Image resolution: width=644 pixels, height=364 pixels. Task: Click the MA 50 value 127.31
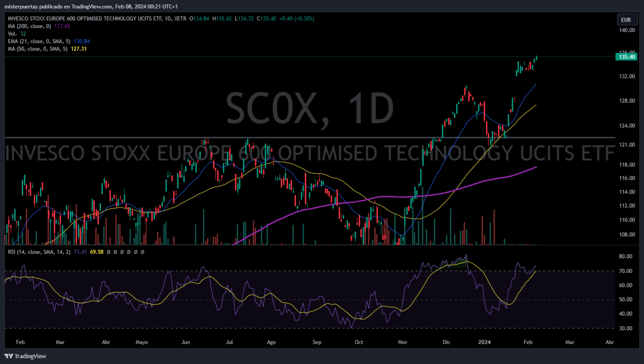pos(78,49)
